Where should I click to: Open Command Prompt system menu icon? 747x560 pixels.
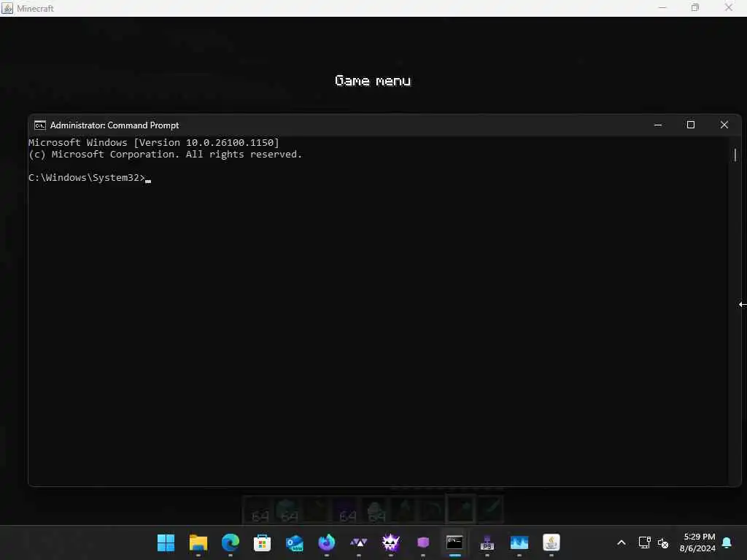40,125
